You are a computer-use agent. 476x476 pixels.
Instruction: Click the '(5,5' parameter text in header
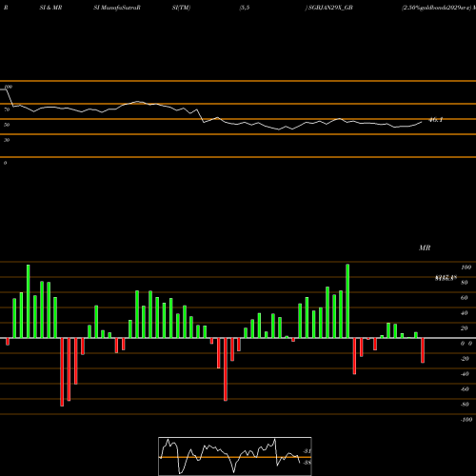pyautogui.click(x=245, y=8)
